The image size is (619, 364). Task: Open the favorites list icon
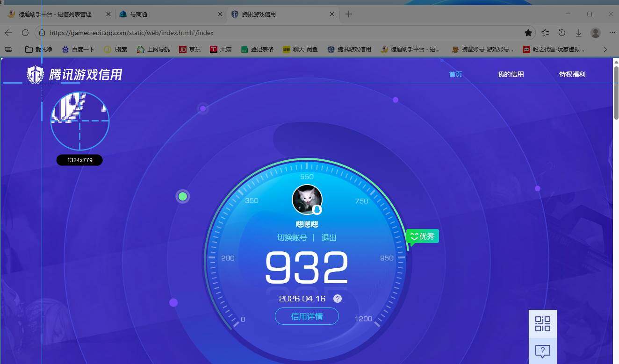[545, 33]
